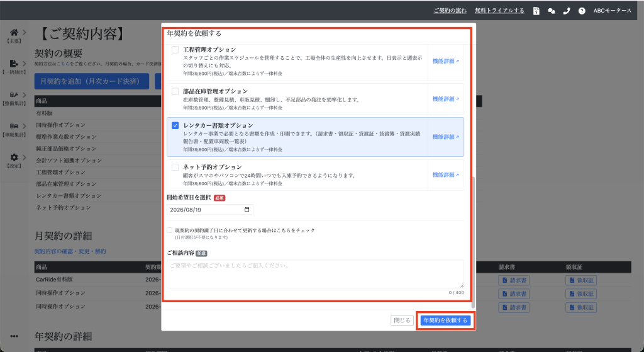The image size is (644, 352).
Task: Check the 工程管理オプション checkbox
Action: click(175, 50)
